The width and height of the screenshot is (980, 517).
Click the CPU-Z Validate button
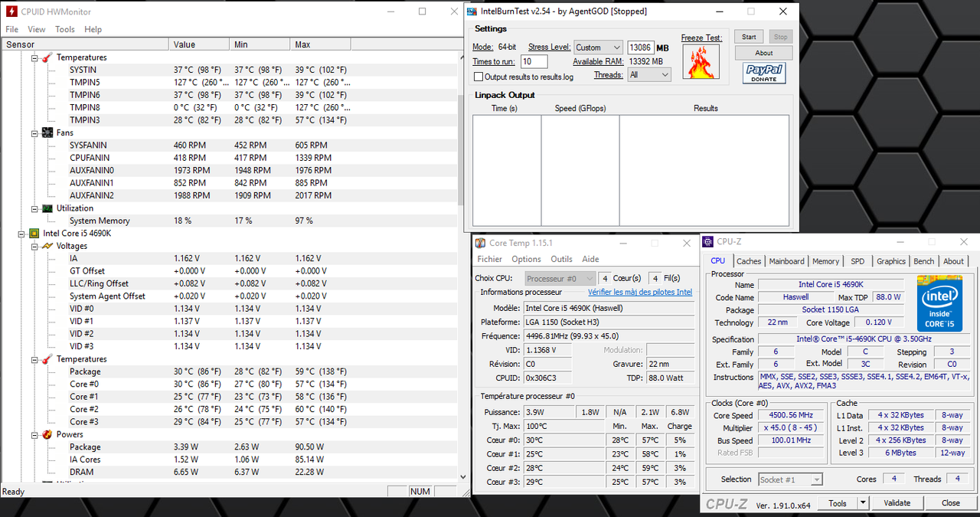(897, 503)
